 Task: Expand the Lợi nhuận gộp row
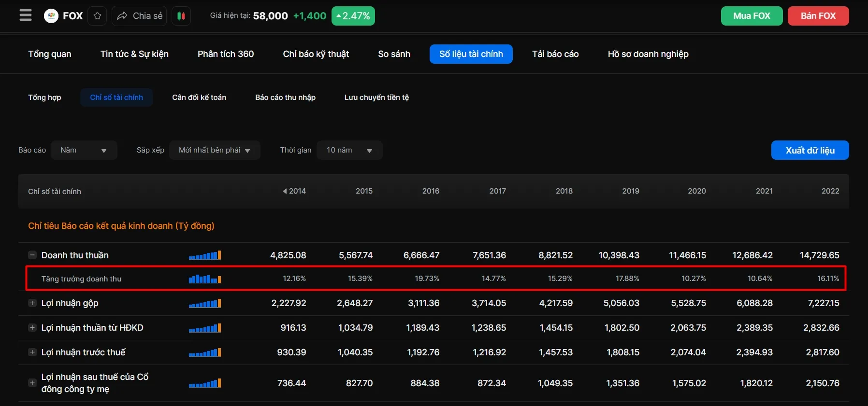32,303
